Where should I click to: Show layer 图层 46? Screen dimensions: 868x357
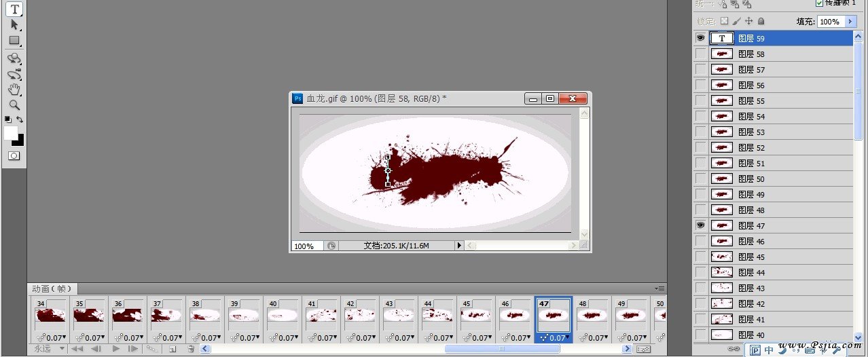701,241
